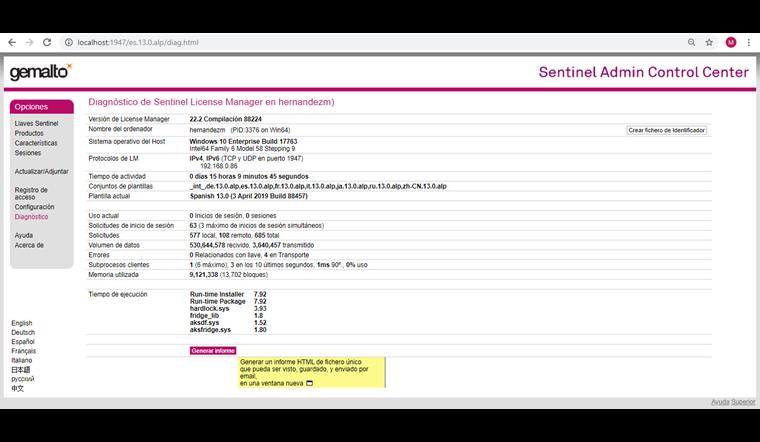
Task: Open Acerca de page
Action: pos(29,245)
